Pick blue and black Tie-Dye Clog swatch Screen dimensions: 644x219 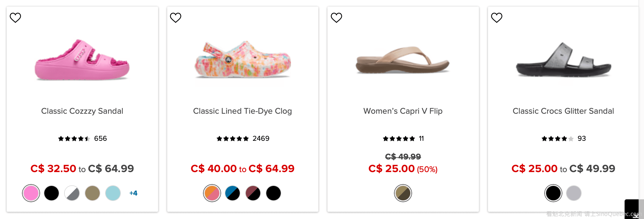(233, 193)
